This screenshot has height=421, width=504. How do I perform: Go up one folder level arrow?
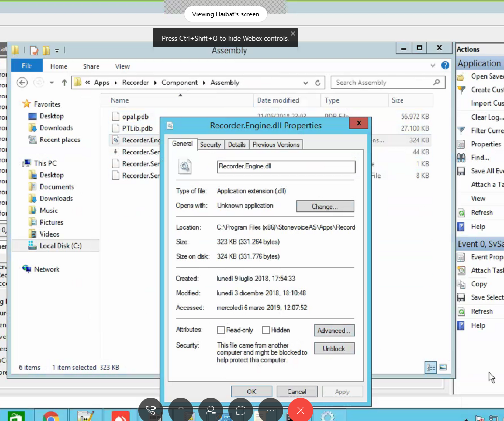(64, 83)
